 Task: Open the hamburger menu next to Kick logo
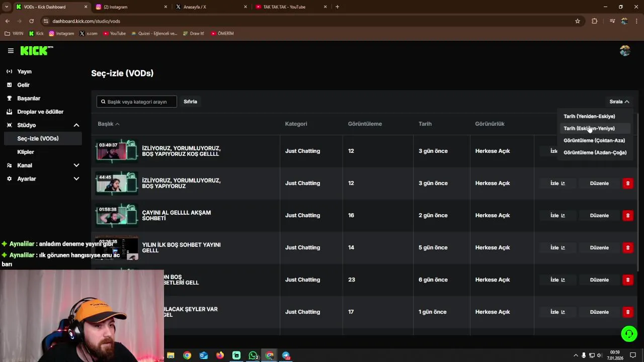(11, 51)
